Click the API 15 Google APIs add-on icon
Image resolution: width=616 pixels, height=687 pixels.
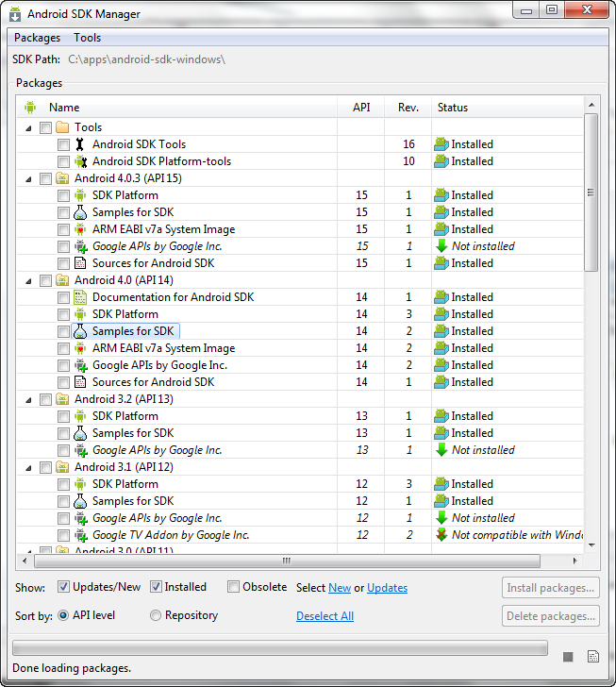[80, 246]
